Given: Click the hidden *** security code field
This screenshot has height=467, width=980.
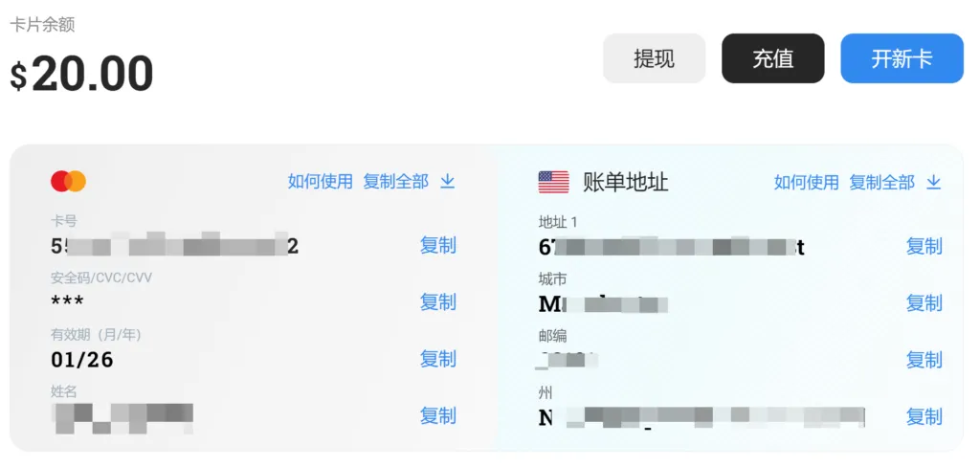Looking at the screenshot, I should (x=68, y=302).
